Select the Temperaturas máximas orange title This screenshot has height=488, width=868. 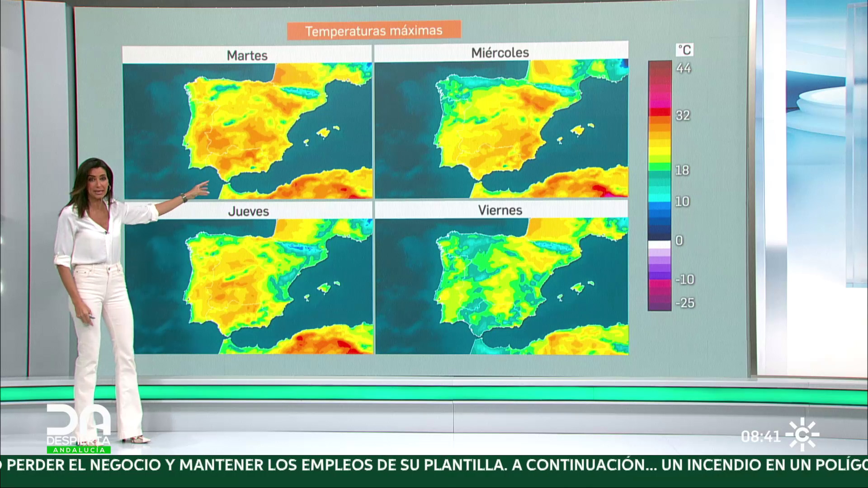pyautogui.click(x=374, y=31)
